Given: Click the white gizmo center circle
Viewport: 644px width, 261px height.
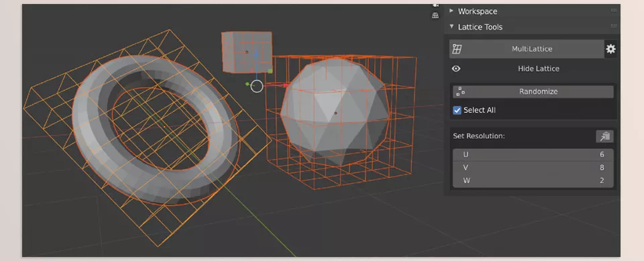Looking at the screenshot, I should [x=257, y=87].
